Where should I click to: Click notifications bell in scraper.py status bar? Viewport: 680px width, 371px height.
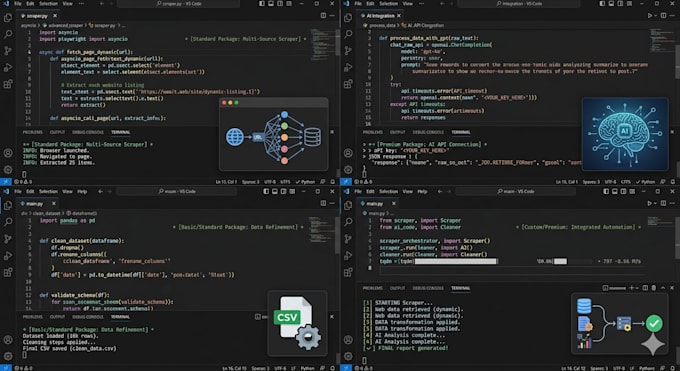pos(333,182)
